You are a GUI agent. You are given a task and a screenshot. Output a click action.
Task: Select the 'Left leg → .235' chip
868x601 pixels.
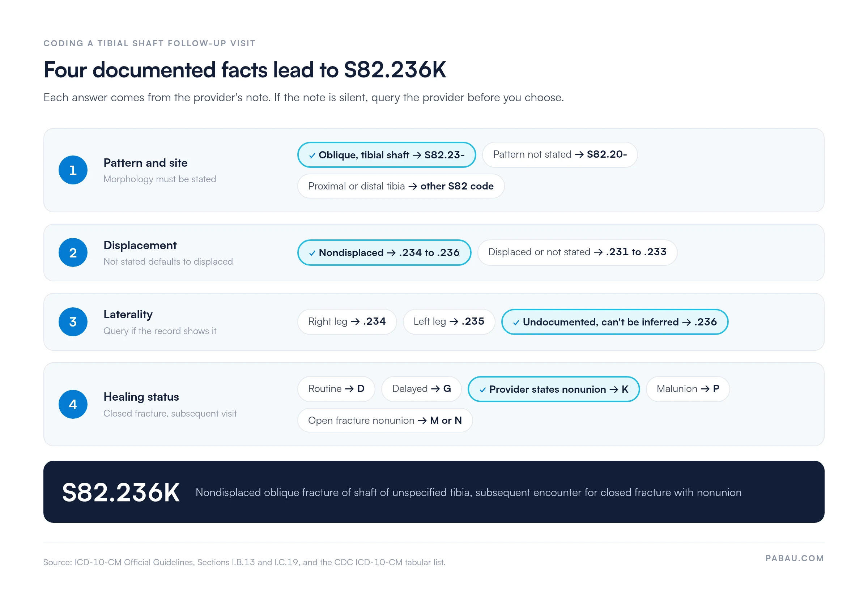click(448, 321)
